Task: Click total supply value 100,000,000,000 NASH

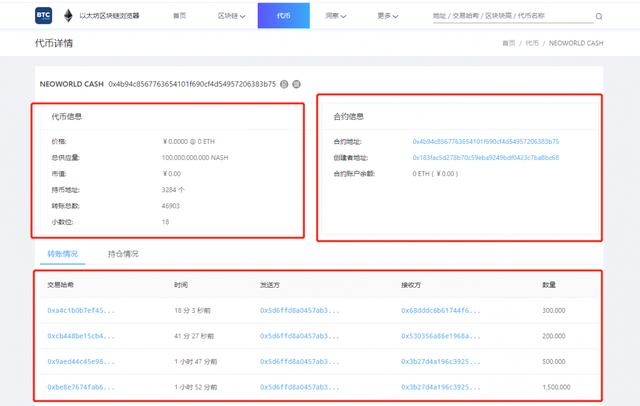Action: [195, 158]
